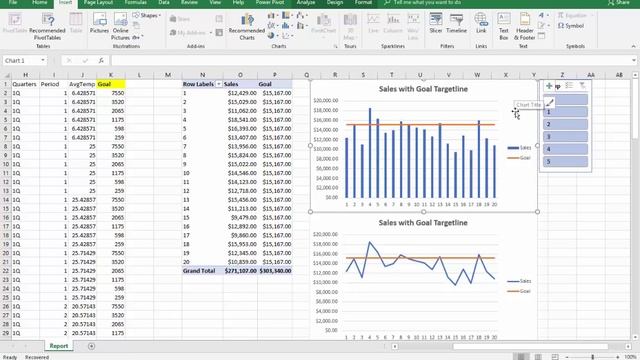The height and width of the screenshot is (360, 640).
Task: Select all cells corner button
Action: tap(6, 75)
